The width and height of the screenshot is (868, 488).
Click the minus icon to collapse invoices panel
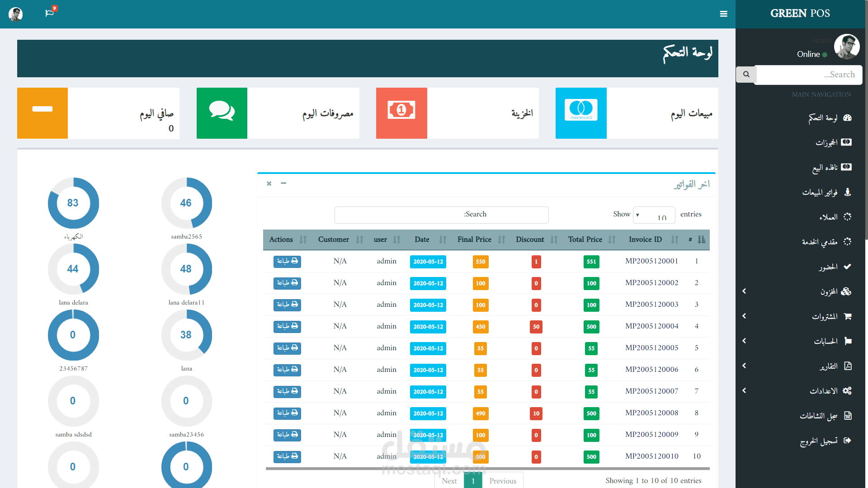pyautogui.click(x=283, y=183)
